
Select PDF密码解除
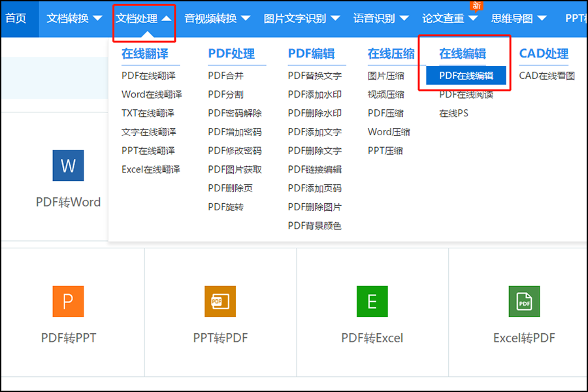[x=235, y=113]
